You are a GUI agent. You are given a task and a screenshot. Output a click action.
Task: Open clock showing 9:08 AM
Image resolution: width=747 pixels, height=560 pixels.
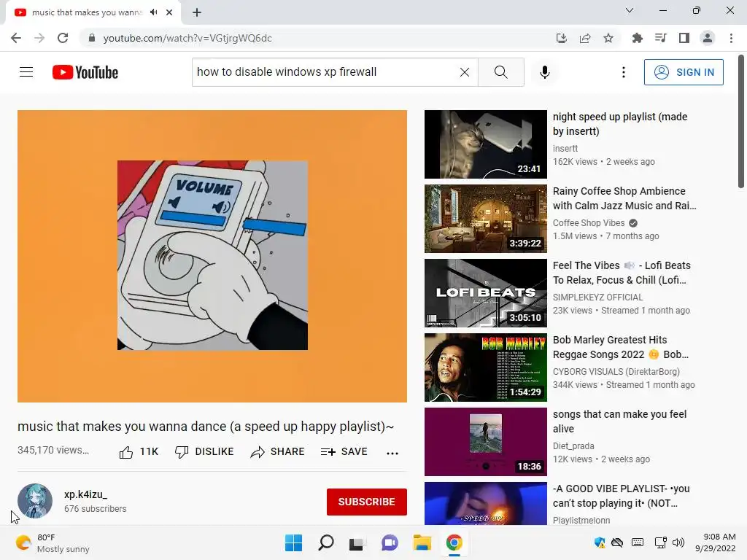(716, 542)
